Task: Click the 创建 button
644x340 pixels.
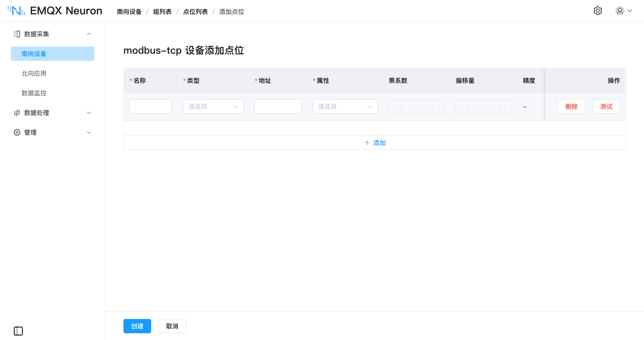Action: point(137,326)
